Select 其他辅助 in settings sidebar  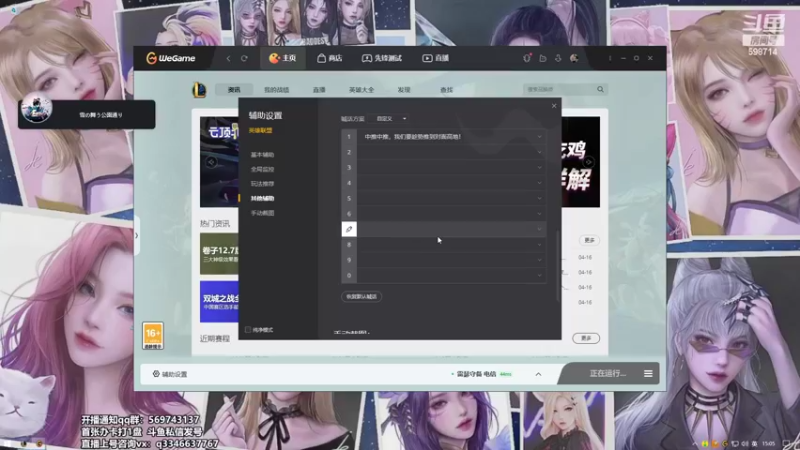coord(262,198)
